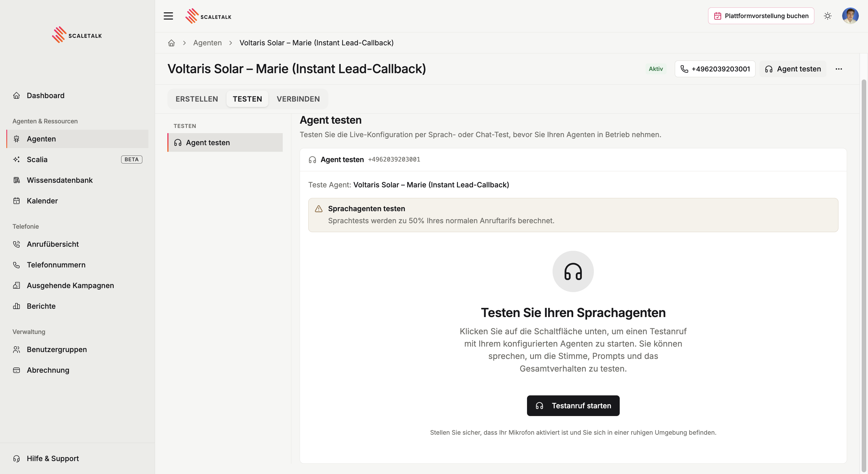
Task: Click the Benutzergruppen users icon
Action: (x=17, y=349)
